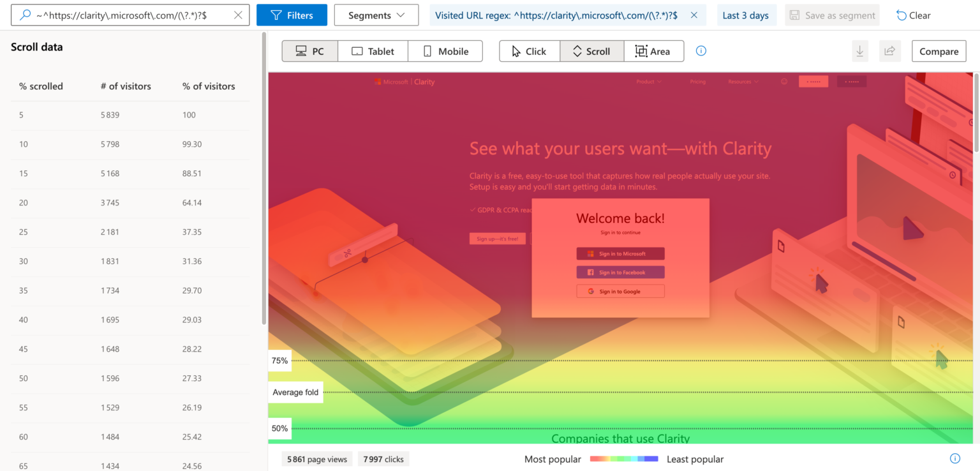Screen dimensions: 980x471
Task: Click Companies that use Clarity heading
Action: pos(620,438)
